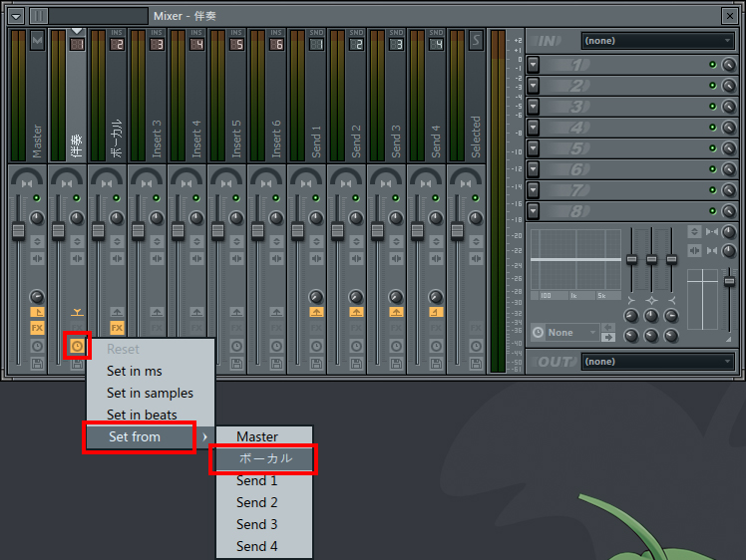Expand effect slot 3 plugin menu arrow
Image resolution: width=746 pixels, height=560 pixels.
point(534,107)
